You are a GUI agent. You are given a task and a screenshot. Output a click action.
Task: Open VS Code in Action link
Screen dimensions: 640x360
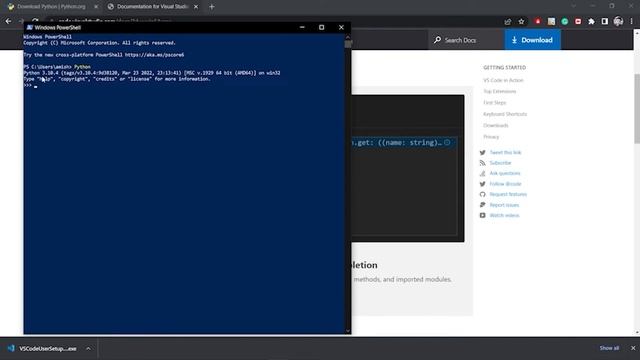tap(503, 80)
